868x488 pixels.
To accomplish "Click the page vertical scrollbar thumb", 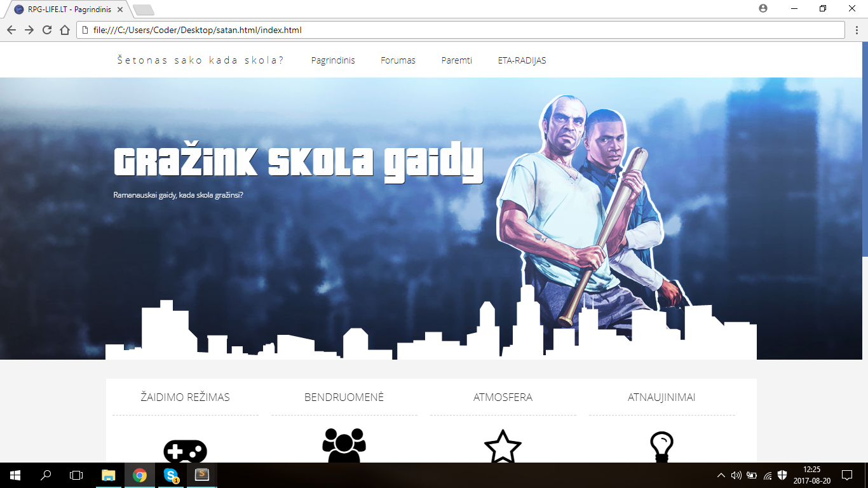I will 865,149.
